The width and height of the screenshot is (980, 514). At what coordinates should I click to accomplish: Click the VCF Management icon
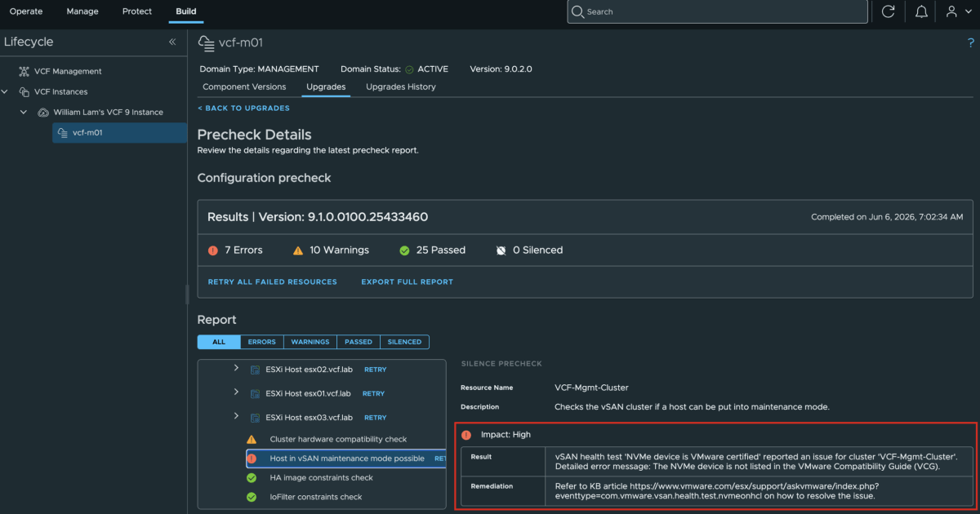[x=24, y=71]
